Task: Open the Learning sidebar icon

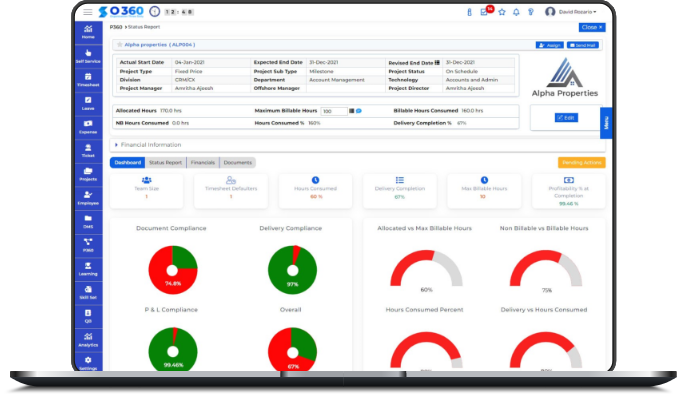Action: point(88,269)
